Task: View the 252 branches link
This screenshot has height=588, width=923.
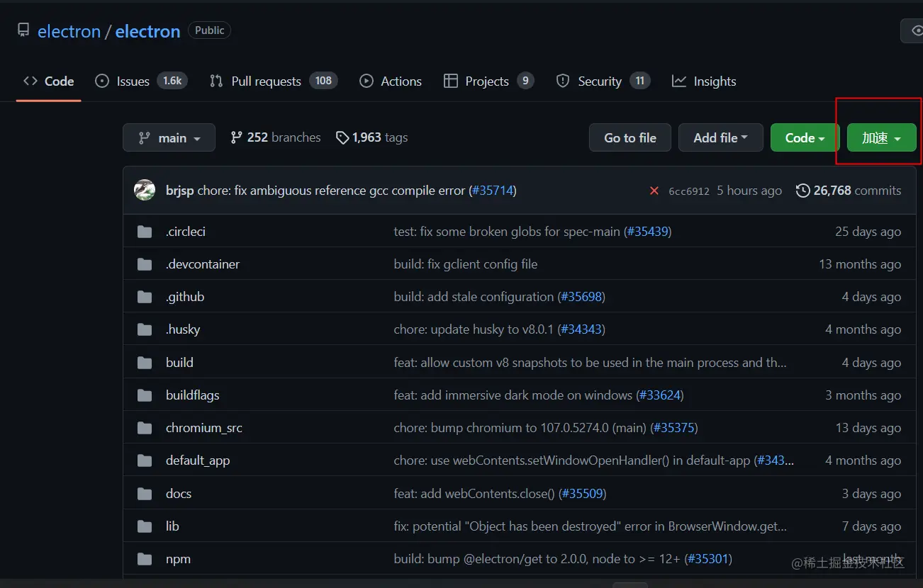Action: click(275, 137)
